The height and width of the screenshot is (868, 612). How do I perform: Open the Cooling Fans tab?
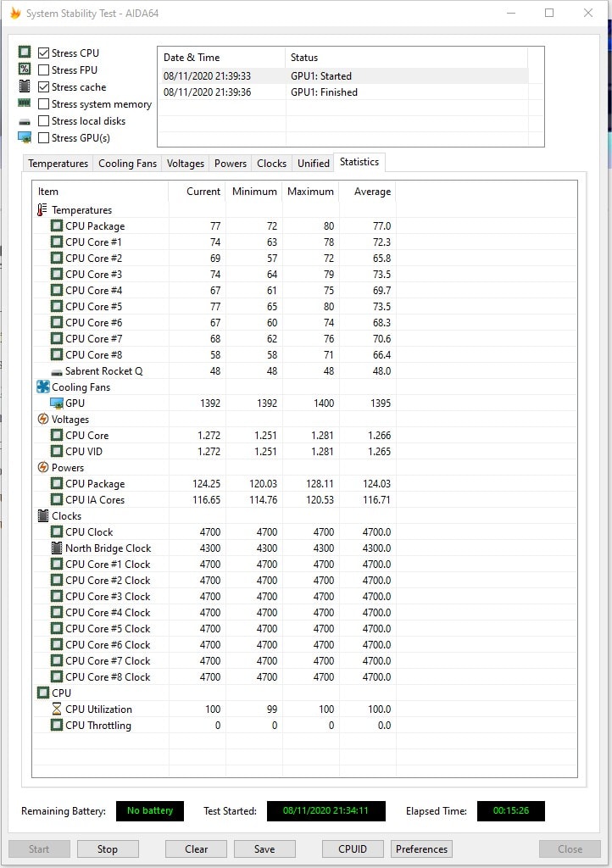point(127,164)
